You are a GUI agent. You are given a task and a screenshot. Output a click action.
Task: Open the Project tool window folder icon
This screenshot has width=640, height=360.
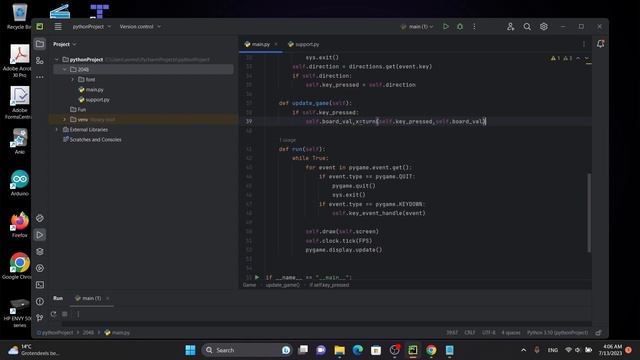(x=40, y=44)
